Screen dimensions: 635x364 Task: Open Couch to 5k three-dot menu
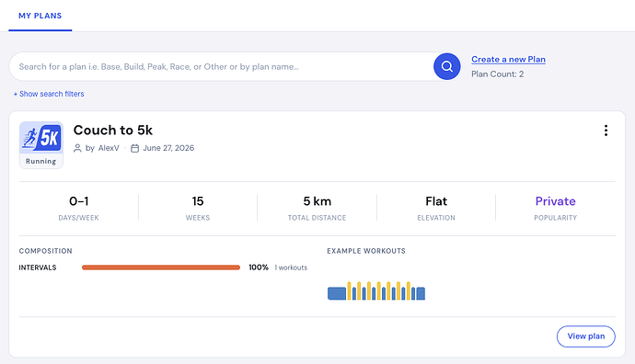click(x=606, y=131)
